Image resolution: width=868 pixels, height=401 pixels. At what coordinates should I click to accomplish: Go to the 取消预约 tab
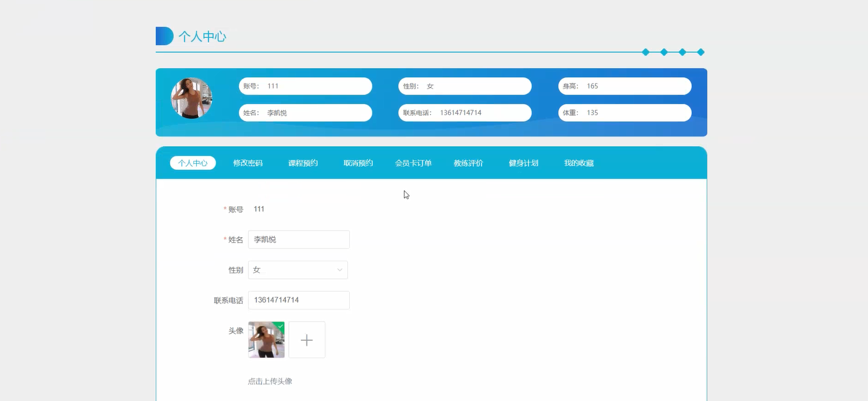click(358, 163)
